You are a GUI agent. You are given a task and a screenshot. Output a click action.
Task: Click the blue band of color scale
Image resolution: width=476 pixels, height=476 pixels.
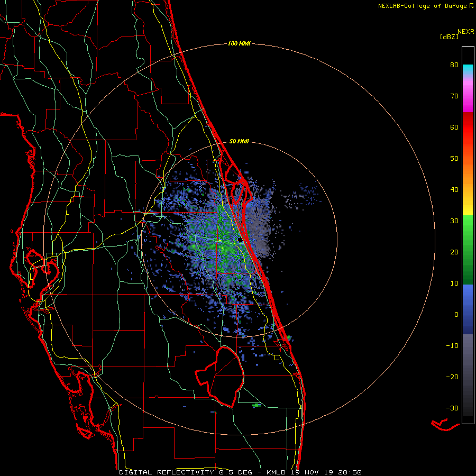coord(468,309)
